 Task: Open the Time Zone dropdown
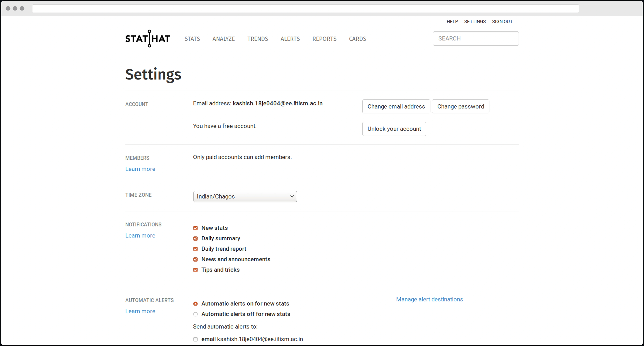[x=245, y=197]
